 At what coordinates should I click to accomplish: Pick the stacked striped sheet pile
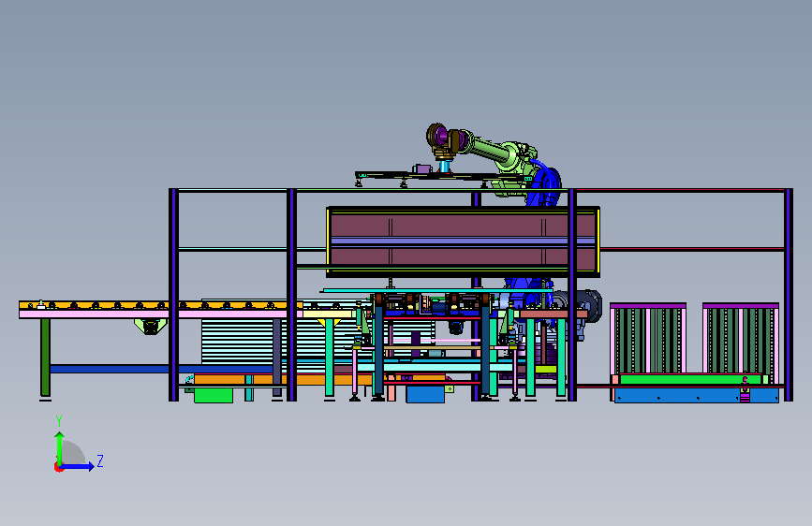click(244, 342)
